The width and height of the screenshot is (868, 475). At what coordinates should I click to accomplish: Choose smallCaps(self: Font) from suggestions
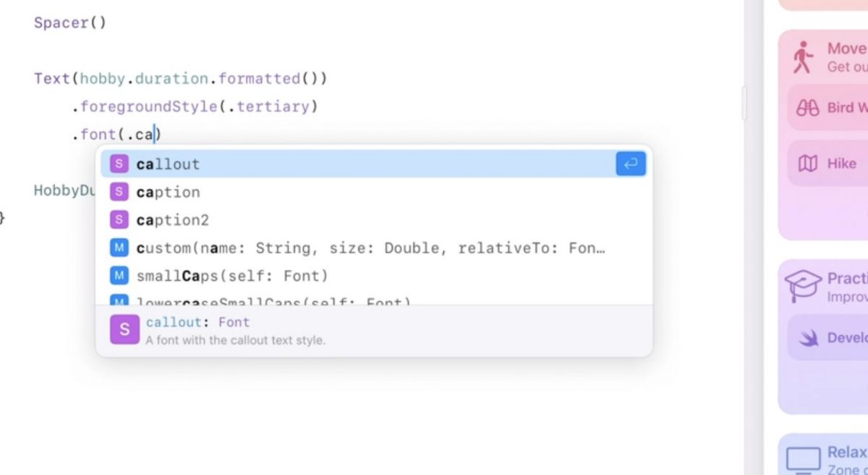pos(231,276)
